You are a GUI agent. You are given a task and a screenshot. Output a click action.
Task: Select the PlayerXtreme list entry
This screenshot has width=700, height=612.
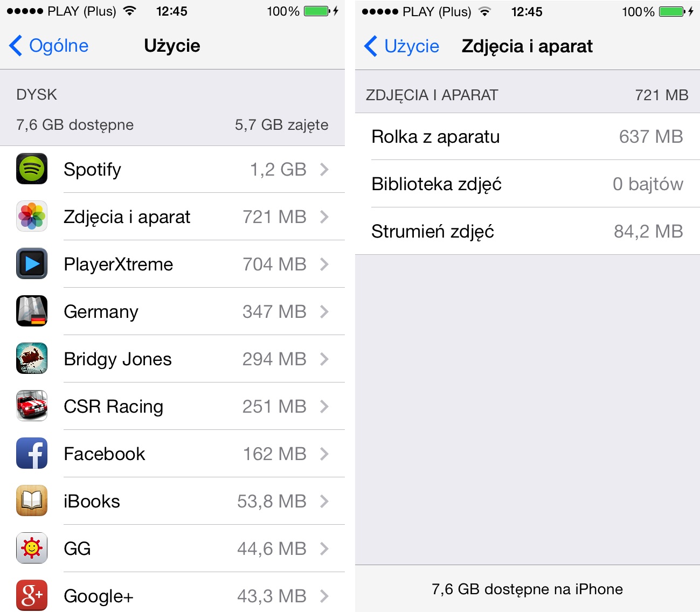(172, 264)
